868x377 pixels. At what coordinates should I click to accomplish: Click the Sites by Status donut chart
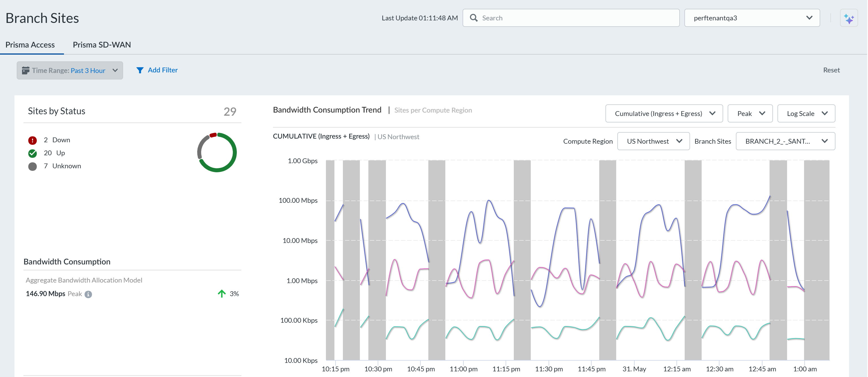coord(217,153)
